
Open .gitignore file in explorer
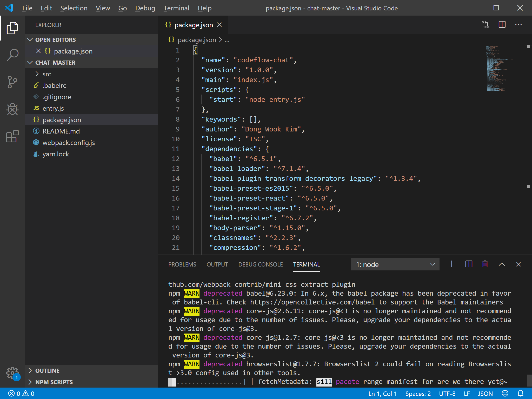(91, 97)
